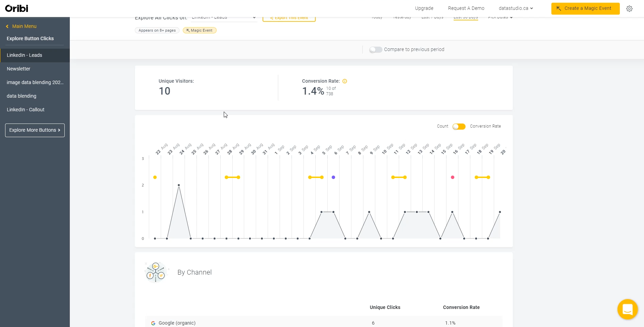Screen dimensions: 644x327
Task: Enable Compare to previous period
Action: (x=376, y=50)
